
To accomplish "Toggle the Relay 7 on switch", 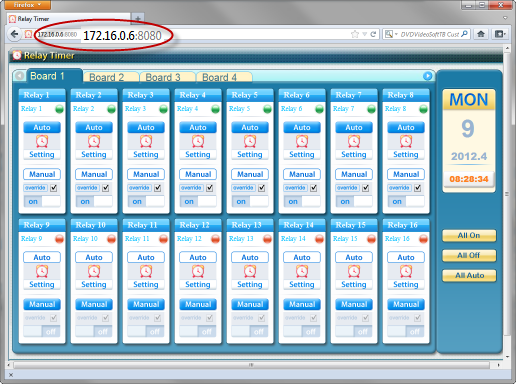I will [354, 201].
